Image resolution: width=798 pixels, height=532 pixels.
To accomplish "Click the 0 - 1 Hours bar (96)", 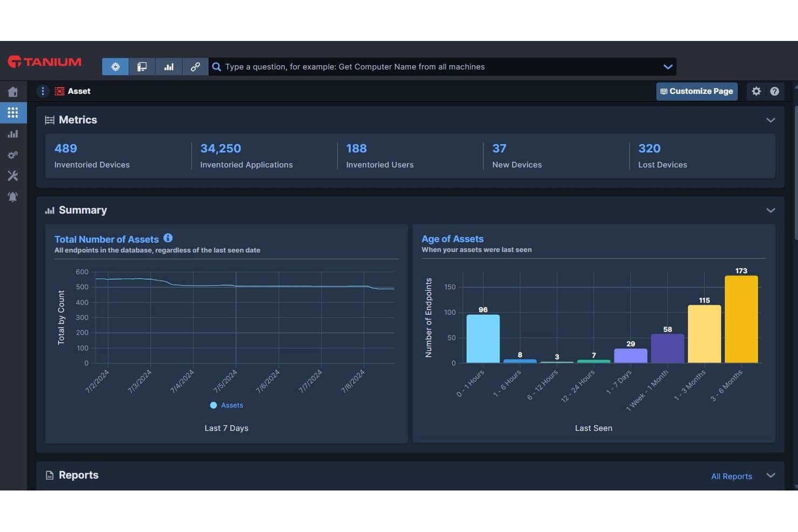I will 483,338.
